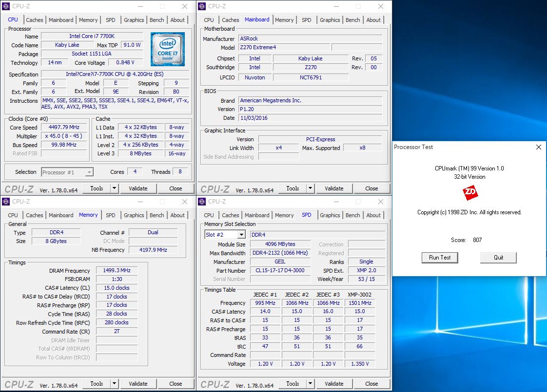547x392 pixels.
Task: Switch to the Caches tab in the CPU window
Action: pos(35,20)
